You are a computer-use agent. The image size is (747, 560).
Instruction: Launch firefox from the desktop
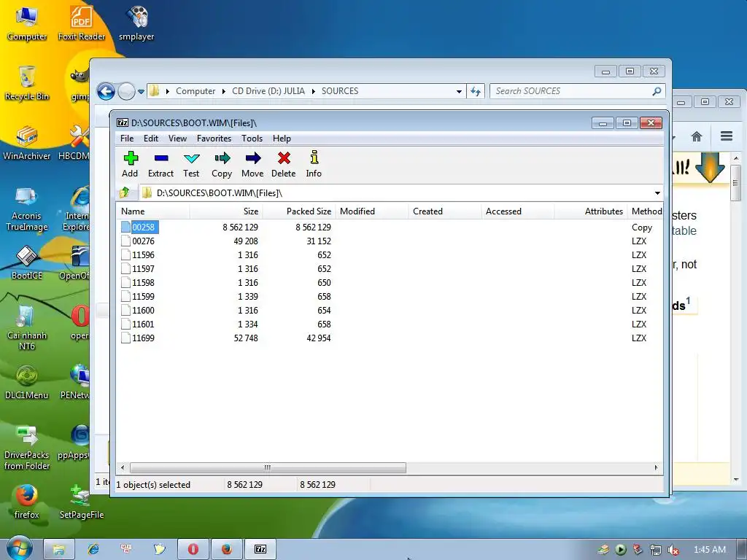(27, 502)
